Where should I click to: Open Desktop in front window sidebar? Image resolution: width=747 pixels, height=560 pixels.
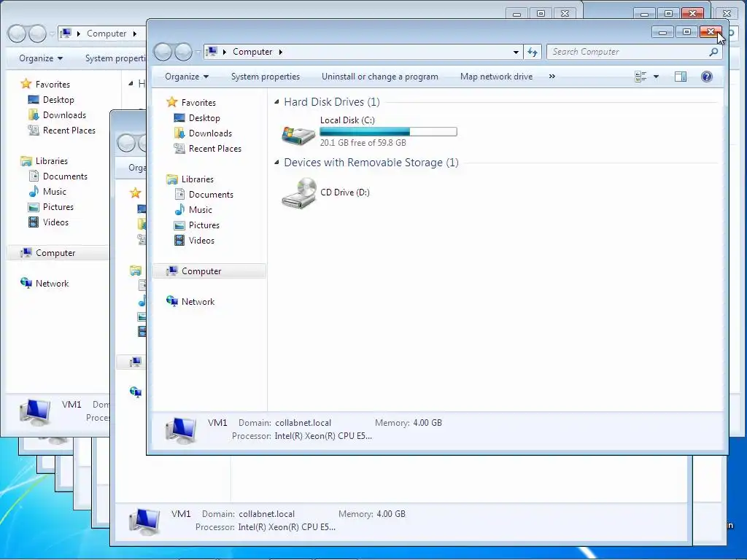point(204,118)
